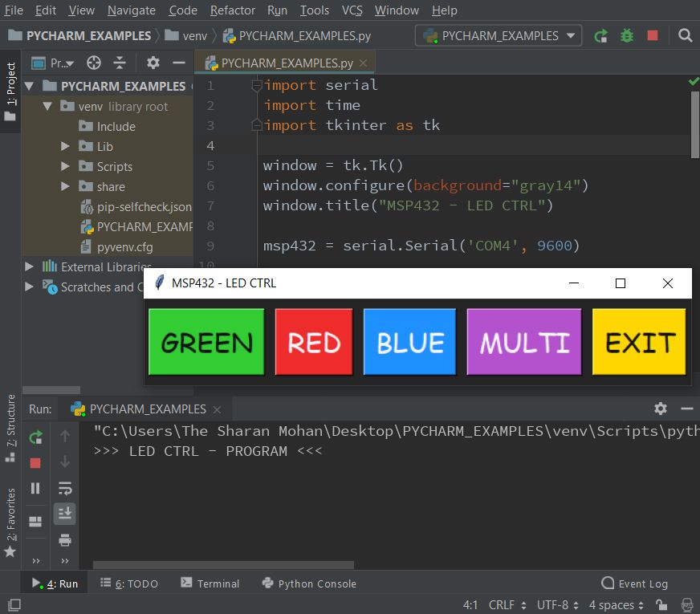Move down the stack trace arrow
This screenshot has width=700, height=614.
click(x=65, y=462)
